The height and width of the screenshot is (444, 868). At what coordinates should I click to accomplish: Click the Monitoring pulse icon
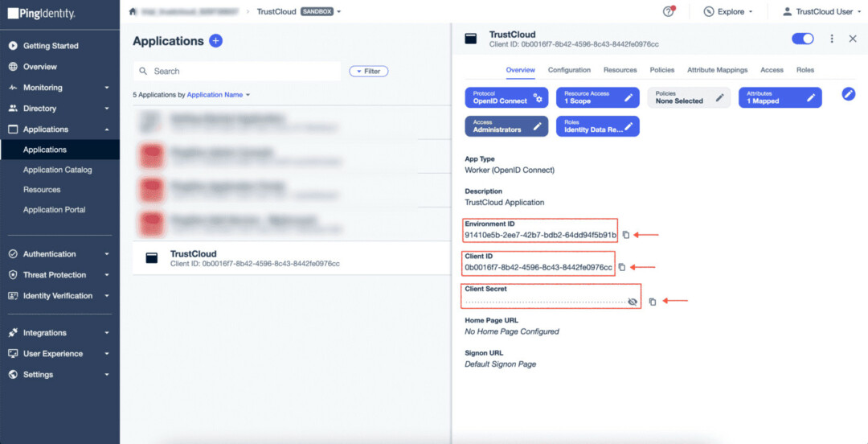pos(14,88)
